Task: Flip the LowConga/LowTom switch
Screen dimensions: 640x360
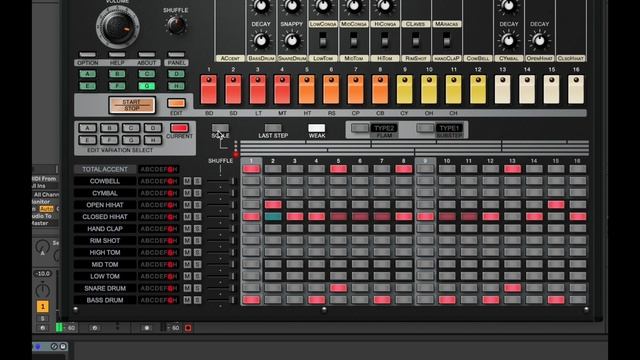Action: [323, 41]
